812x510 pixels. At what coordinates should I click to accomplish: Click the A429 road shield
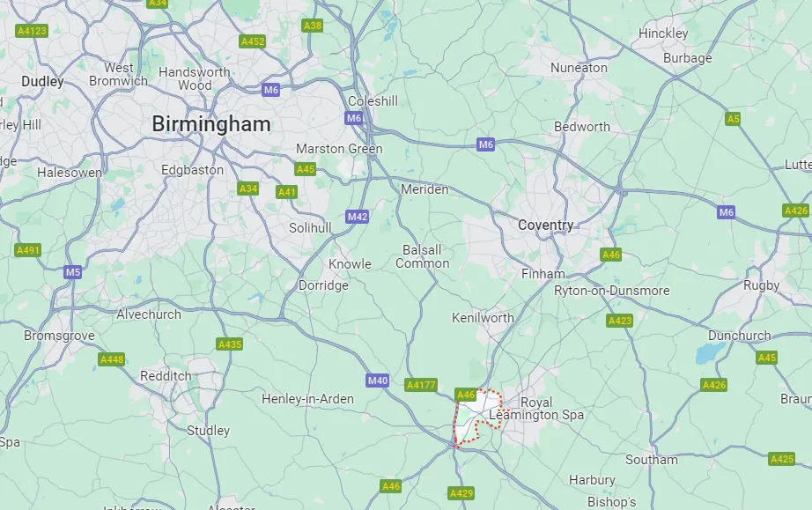point(461,493)
